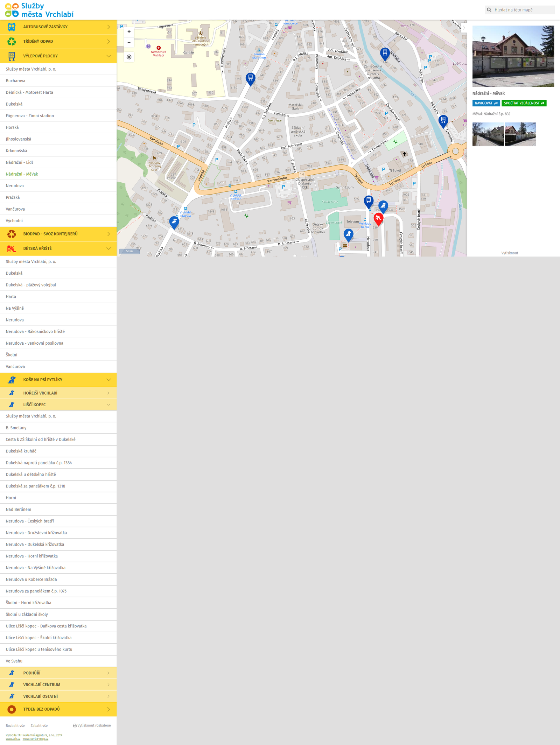Image resolution: width=560 pixels, height=745 pixels.
Task: Click the dog icon next to Vrchlabí centrum
Action: [x=12, y=684]
